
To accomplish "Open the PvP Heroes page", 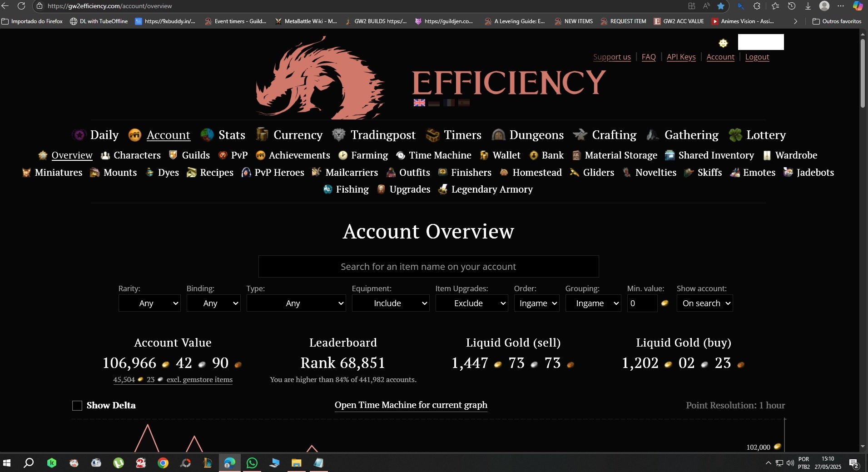I will [x=279, y=173].
